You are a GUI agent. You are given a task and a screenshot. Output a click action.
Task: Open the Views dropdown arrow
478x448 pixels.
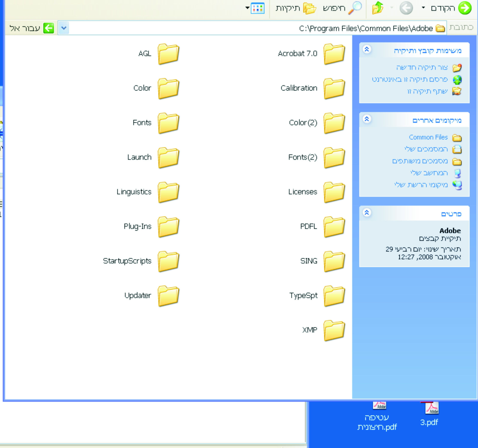247,8
